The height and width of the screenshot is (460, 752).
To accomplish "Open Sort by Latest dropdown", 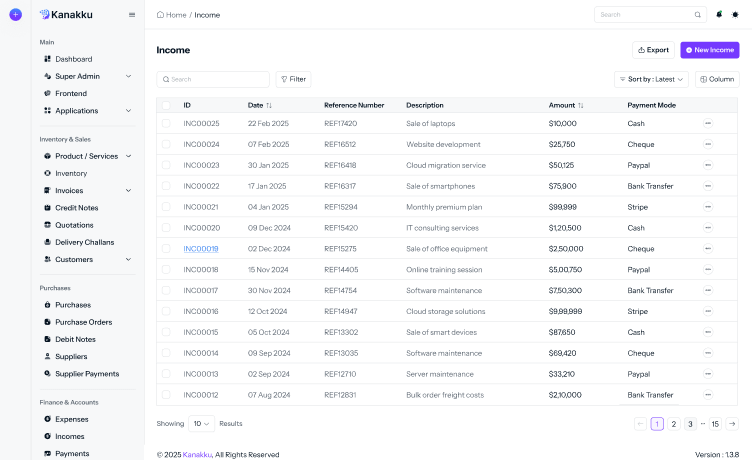I will pos(651,79).
